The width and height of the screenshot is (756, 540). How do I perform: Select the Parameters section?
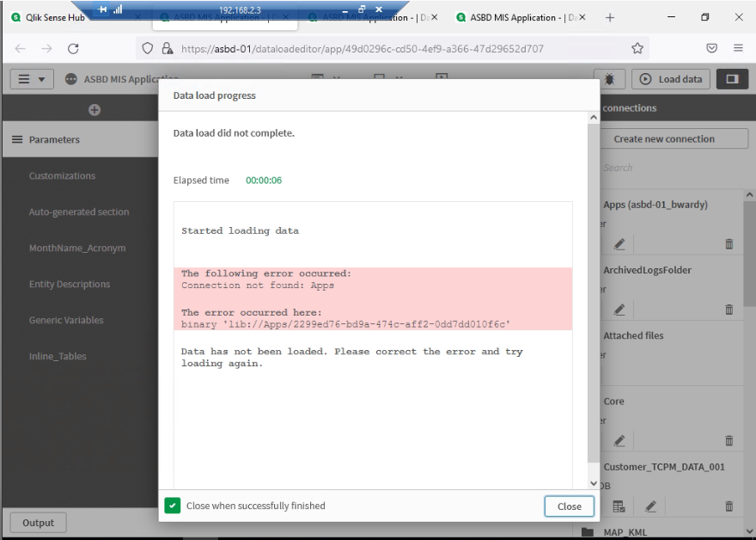coord(80,139)
